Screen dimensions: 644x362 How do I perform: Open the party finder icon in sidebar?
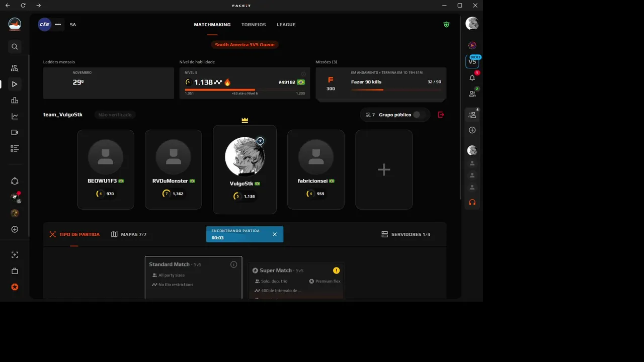pyautogui.click(x=15, y=68)
